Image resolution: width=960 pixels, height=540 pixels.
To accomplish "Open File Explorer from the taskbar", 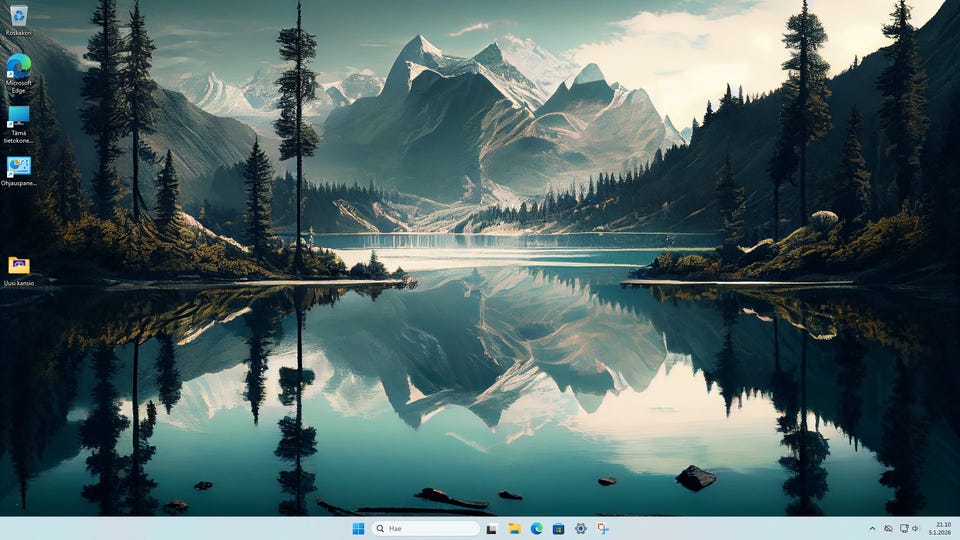I will pyautogui.click(x=514, y=528).
